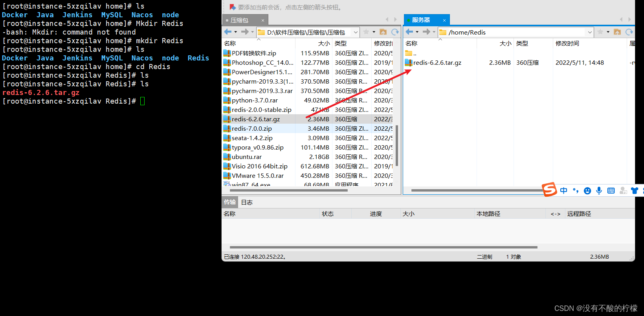Screen dimensions: 644x316
Task: Open Sogou emoji panel
Action: coord(587,190)
